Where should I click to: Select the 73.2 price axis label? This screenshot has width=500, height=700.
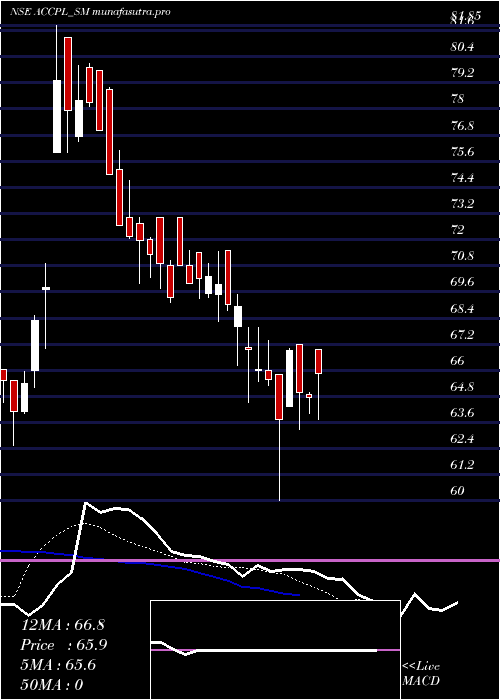tap(464, 204)
